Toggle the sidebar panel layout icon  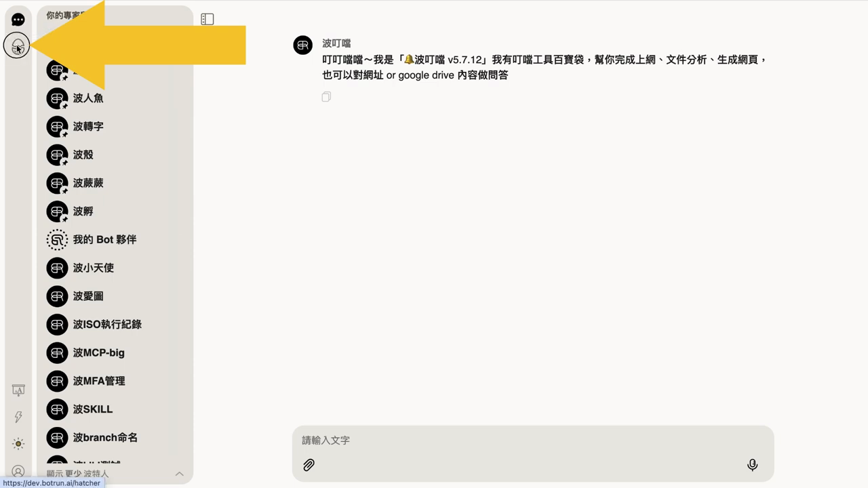[x=208, y=20]
